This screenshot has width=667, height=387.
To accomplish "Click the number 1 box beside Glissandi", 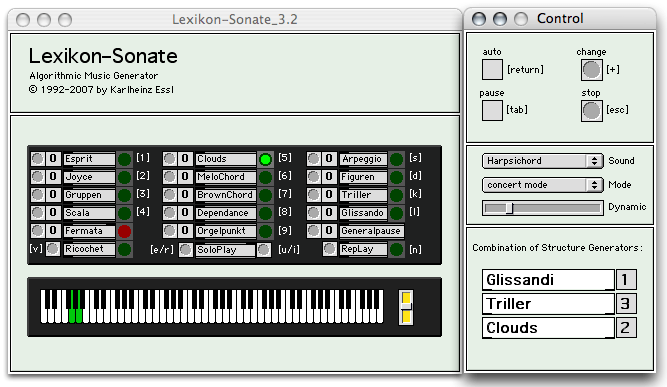I will pos(626,280).
